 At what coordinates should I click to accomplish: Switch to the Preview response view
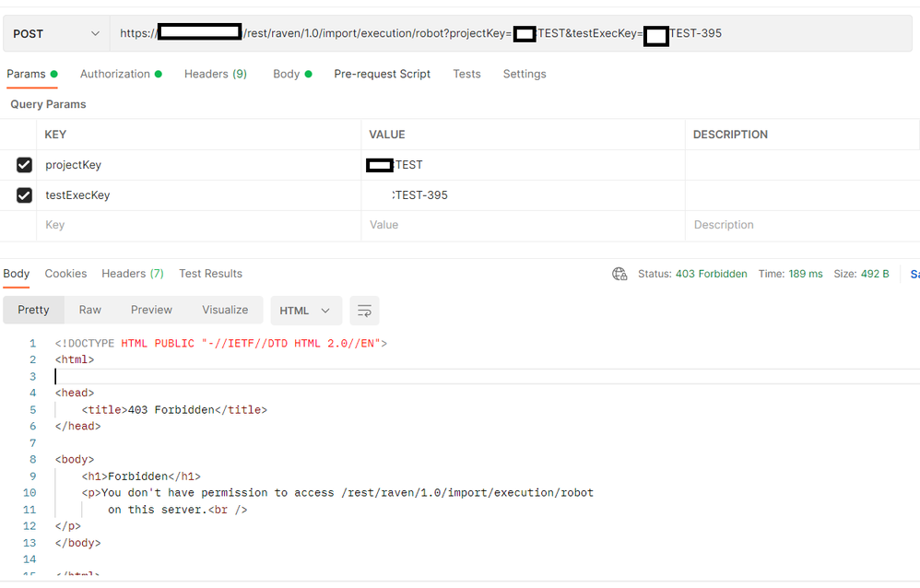[x=151, y=310]
